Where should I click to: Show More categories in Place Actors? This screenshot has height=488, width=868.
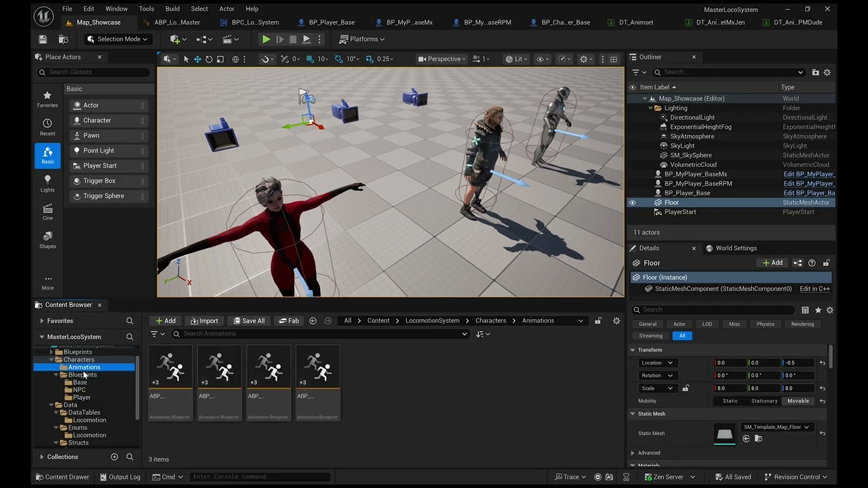[x=47, y=282]
